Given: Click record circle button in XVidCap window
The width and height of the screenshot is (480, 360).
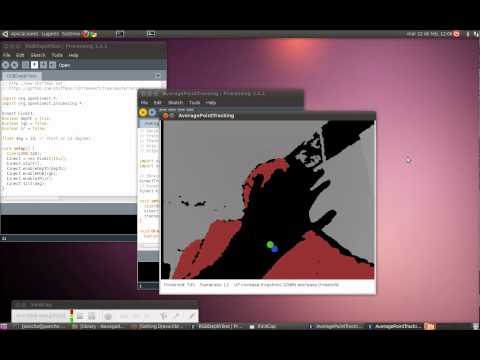Looking at the screenshot, I should click(x=108, y=316).
